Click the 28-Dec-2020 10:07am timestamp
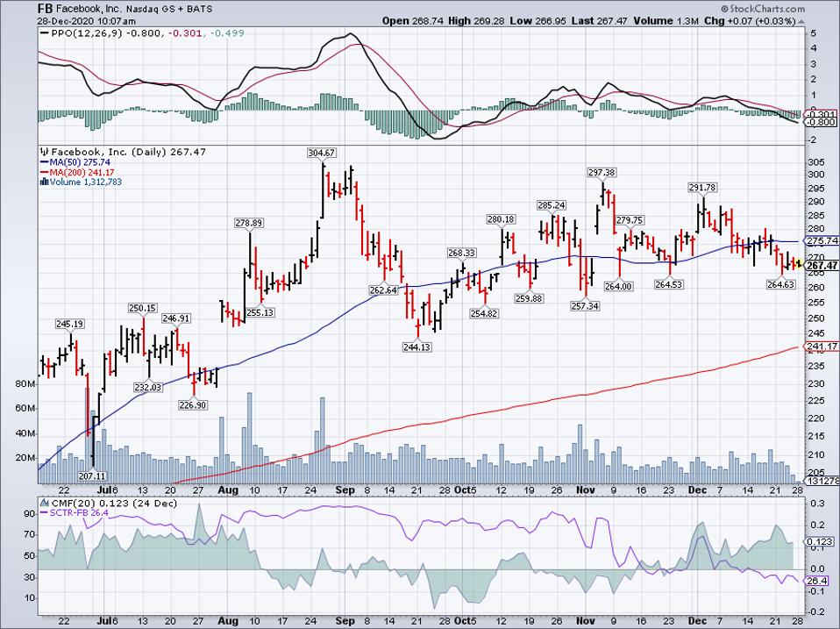 point(86,21)
